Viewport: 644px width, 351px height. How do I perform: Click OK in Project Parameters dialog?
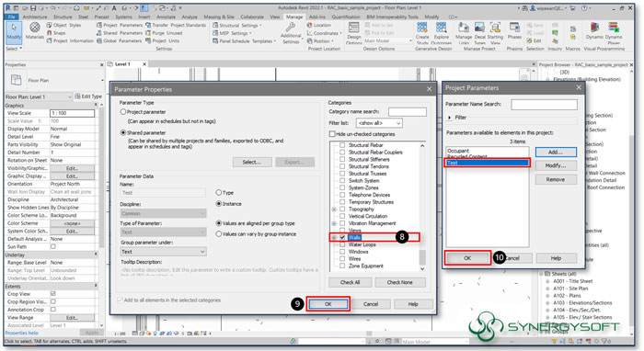pos(467,258)
